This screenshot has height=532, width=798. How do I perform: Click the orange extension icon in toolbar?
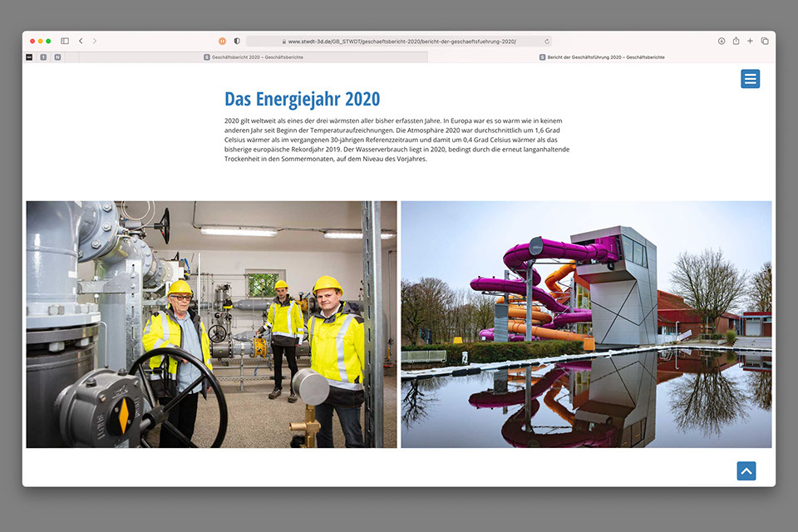click(x=222, y=41)
